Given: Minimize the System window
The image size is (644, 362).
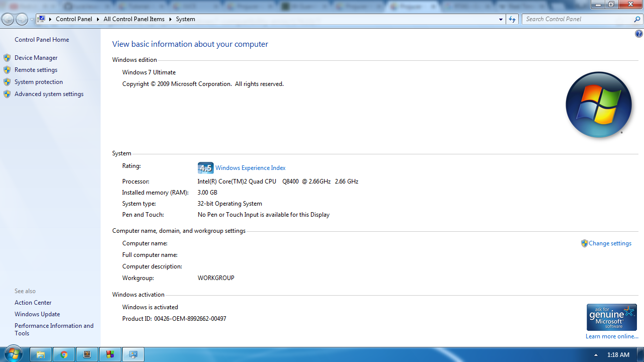Looking at the screenshot, I should point(598,4).
